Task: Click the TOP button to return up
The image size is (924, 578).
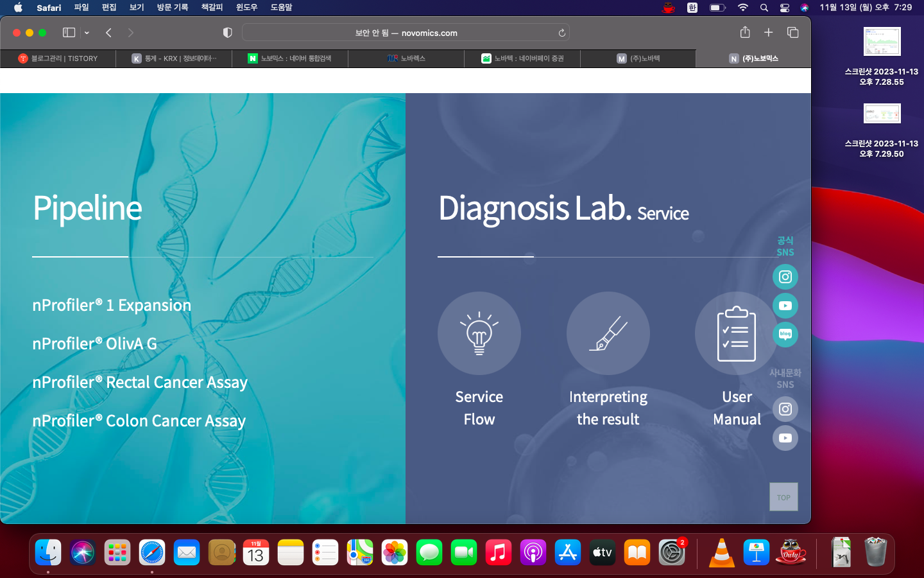Action: pos(783,497)
